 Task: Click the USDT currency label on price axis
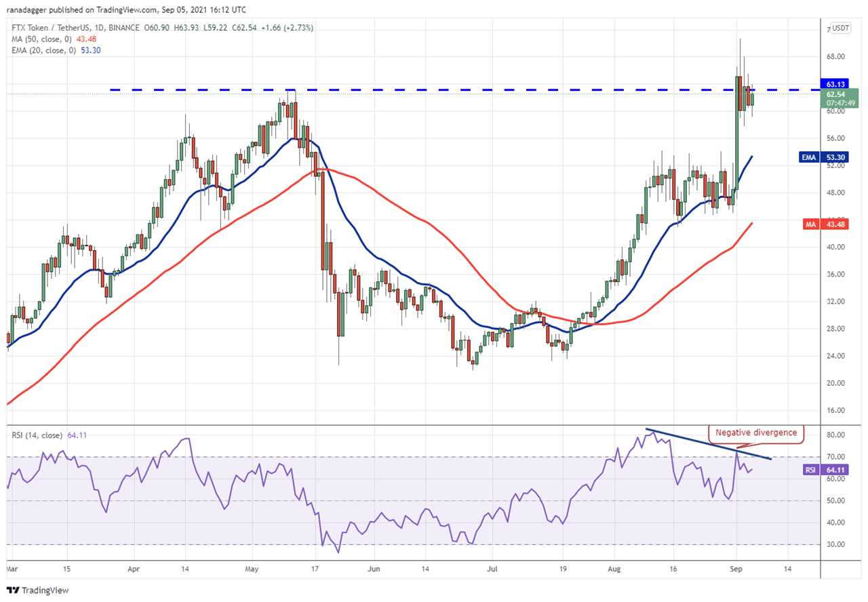840,28
